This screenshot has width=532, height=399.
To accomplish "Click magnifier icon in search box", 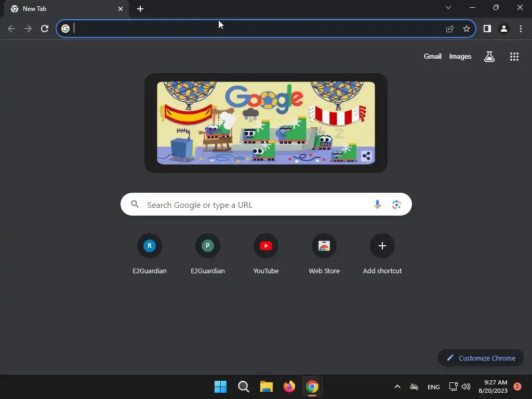I will click(135, 204).
